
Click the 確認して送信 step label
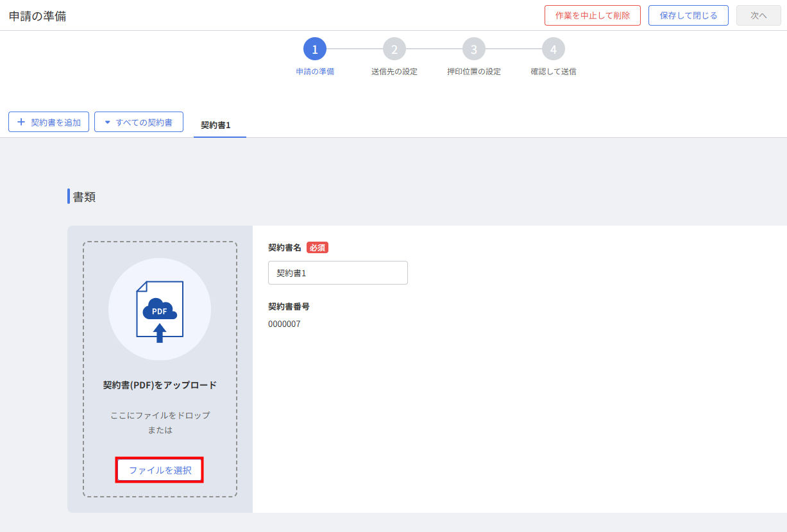coord(554,72)
